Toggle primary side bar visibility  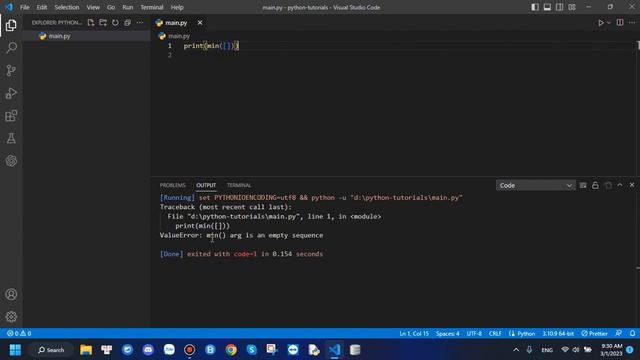tap(535, 7)
